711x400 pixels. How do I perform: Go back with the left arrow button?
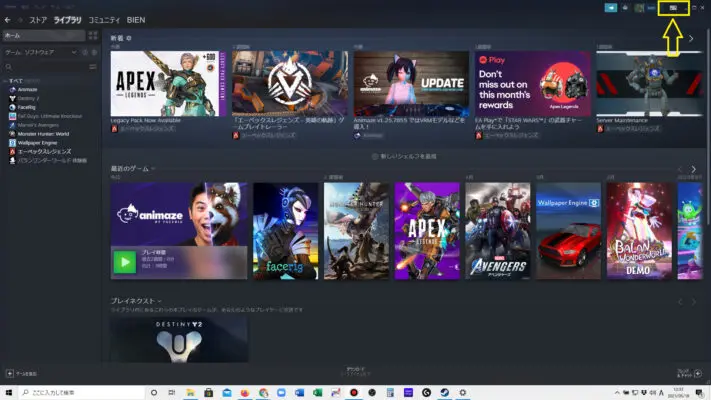(x=8, y=20)
